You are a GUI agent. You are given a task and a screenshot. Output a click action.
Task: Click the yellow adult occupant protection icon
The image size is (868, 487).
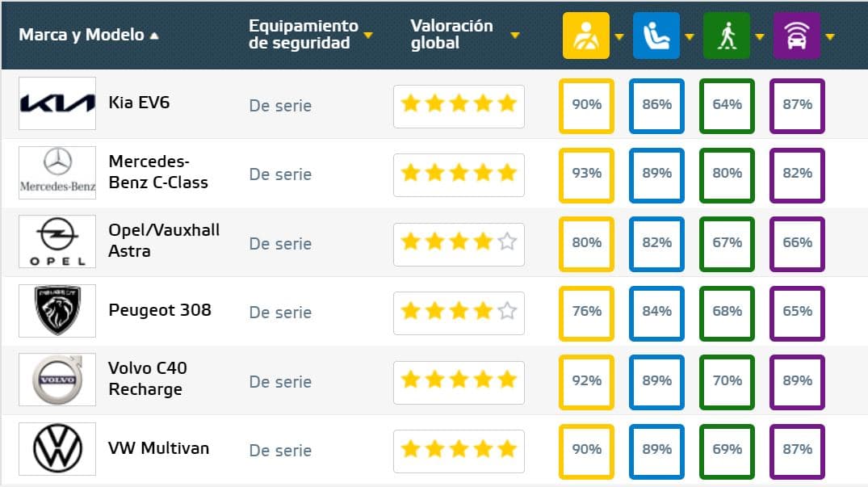point(585,36)
